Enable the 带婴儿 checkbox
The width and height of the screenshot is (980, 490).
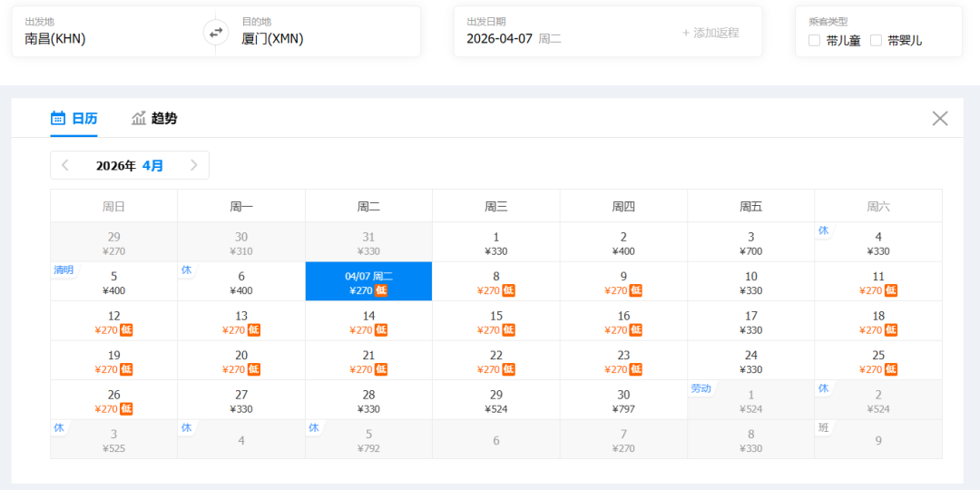click(877, 41)
